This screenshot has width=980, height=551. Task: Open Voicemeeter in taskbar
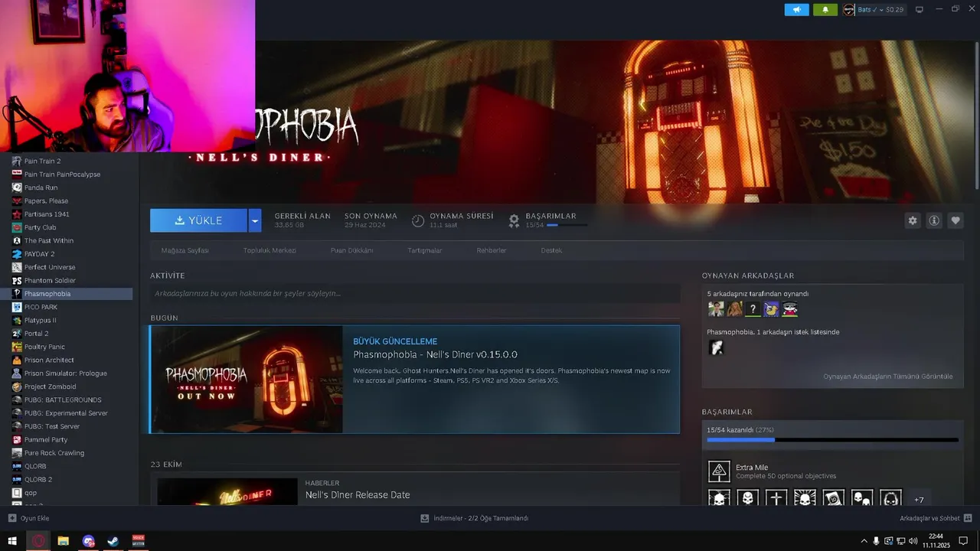pyautogui.click(x=139, y=541)
